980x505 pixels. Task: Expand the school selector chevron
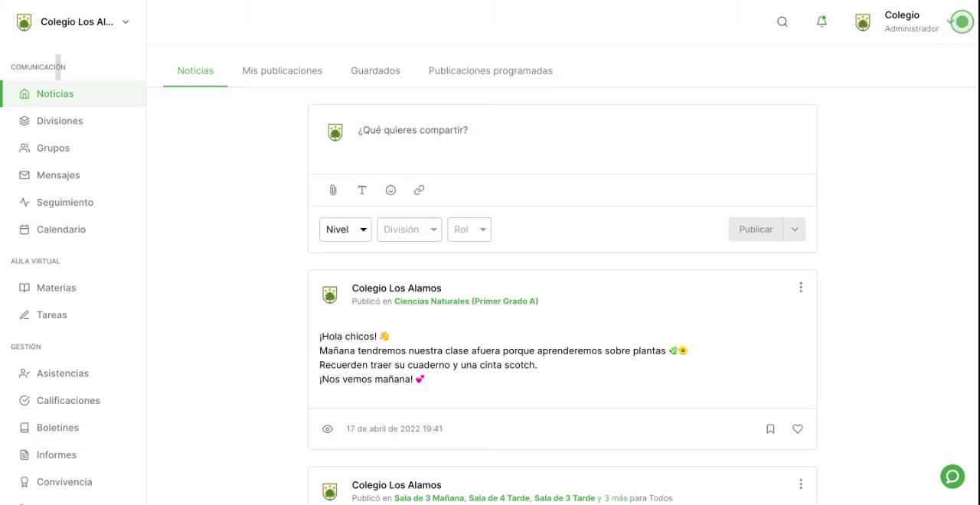click(126, 22)
